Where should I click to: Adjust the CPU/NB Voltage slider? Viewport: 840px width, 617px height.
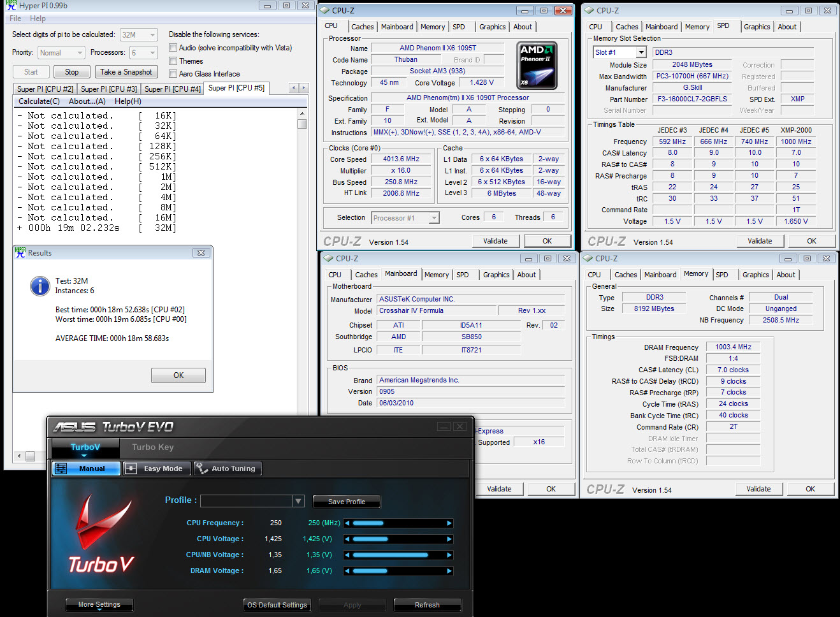[x=398, y=555]
